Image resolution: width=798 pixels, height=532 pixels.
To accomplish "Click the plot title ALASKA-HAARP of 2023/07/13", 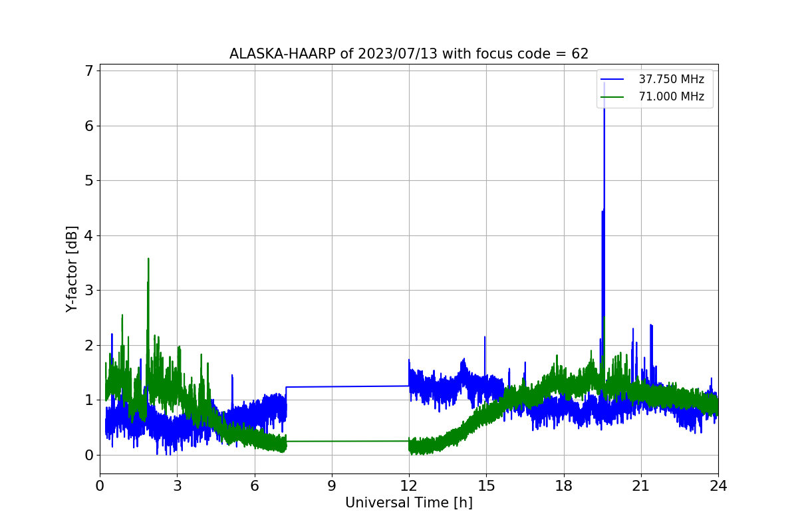I will pyautogui.click(x=409, y=54).
